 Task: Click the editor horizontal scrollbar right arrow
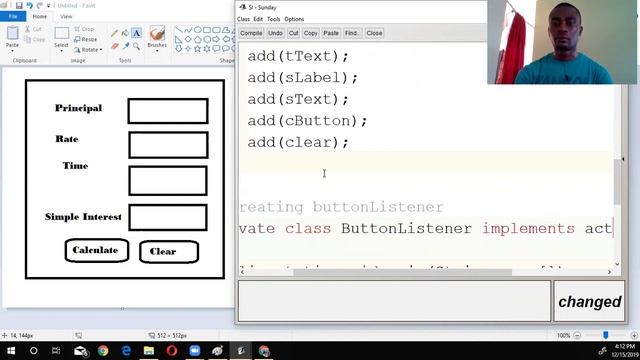click(609, 272)
